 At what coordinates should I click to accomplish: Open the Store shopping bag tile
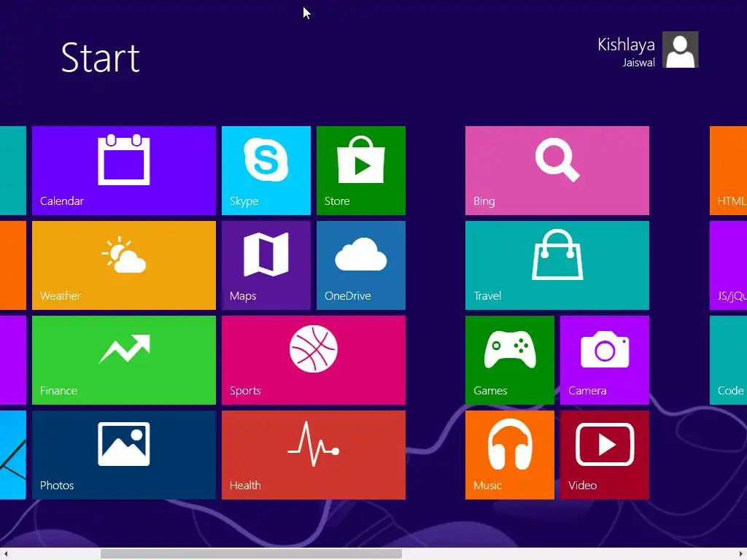[x=360, y=171]
